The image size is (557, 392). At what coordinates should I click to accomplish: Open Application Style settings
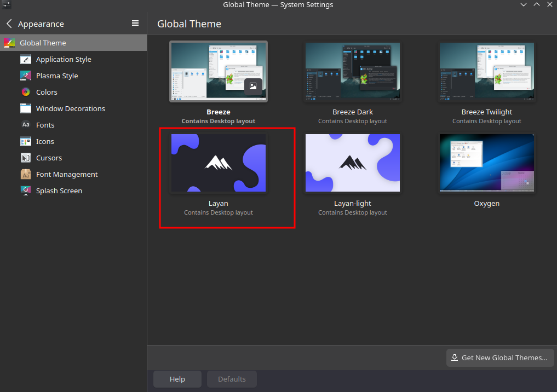[x=73, y=59]
